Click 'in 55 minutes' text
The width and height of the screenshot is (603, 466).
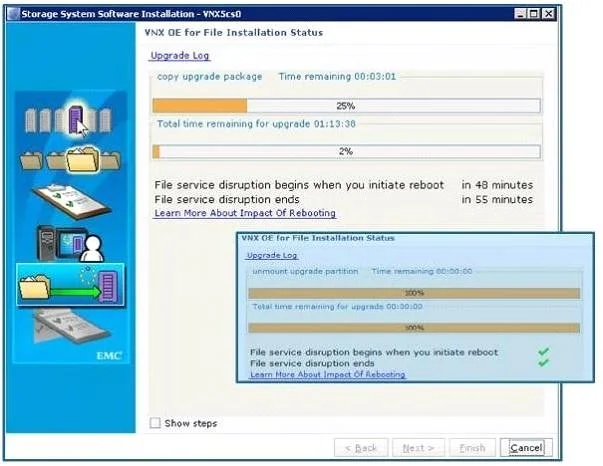click(x=497, y=200)
